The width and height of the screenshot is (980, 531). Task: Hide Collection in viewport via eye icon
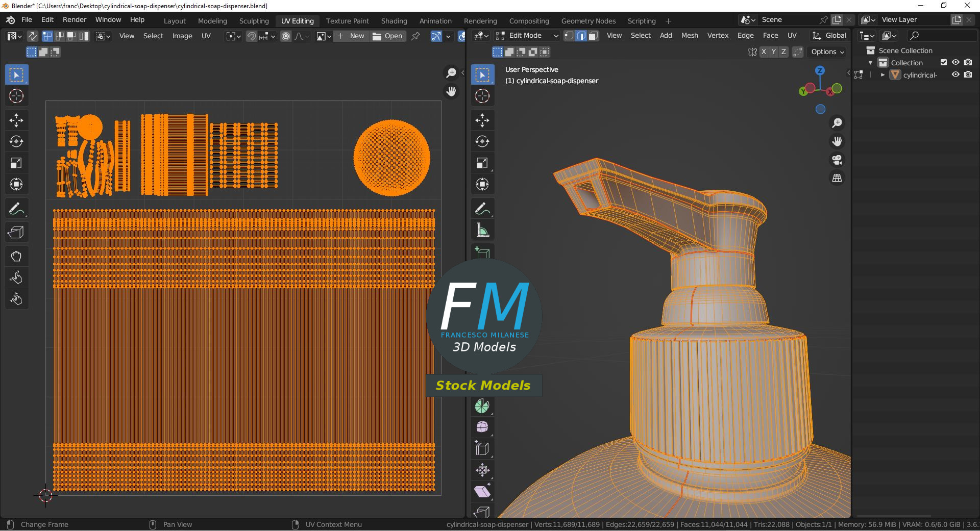(956, 63)
